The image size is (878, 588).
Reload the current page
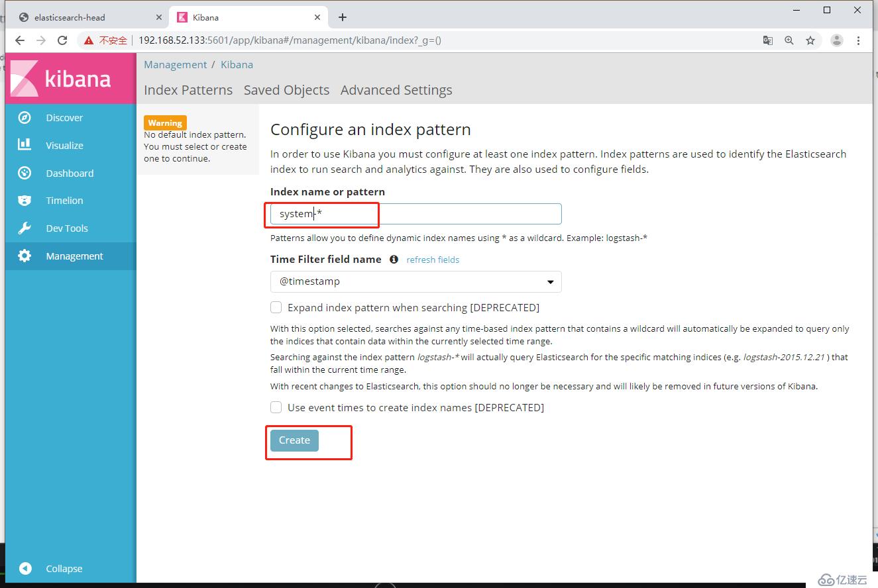62,40
